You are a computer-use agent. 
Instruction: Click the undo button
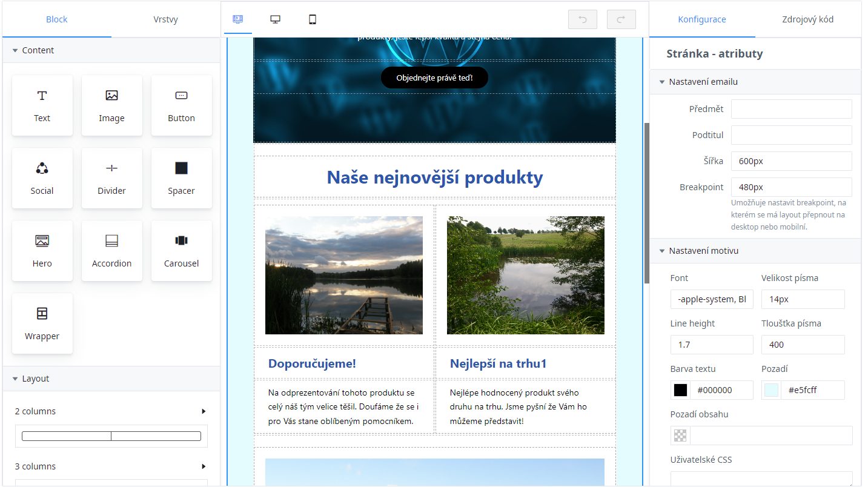(583, 19)
